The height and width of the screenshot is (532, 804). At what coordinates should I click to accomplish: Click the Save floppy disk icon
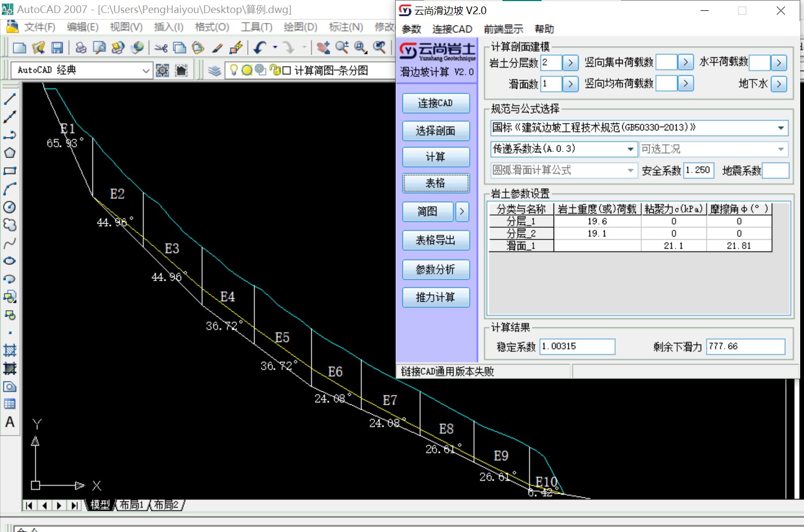(x=57, y=48)
